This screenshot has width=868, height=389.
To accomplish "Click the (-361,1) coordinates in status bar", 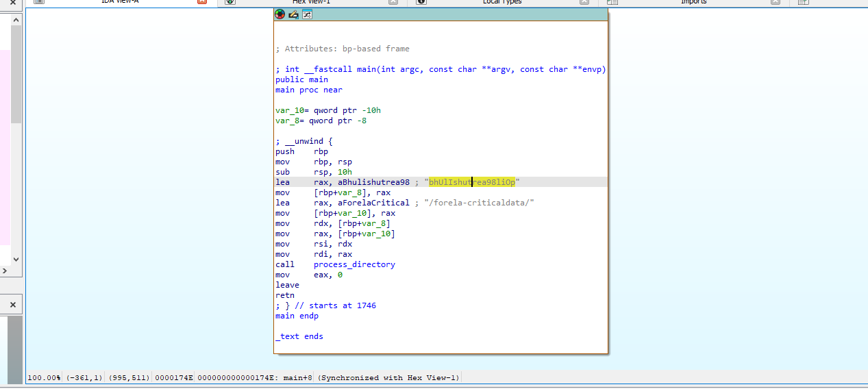I will 84,377.
